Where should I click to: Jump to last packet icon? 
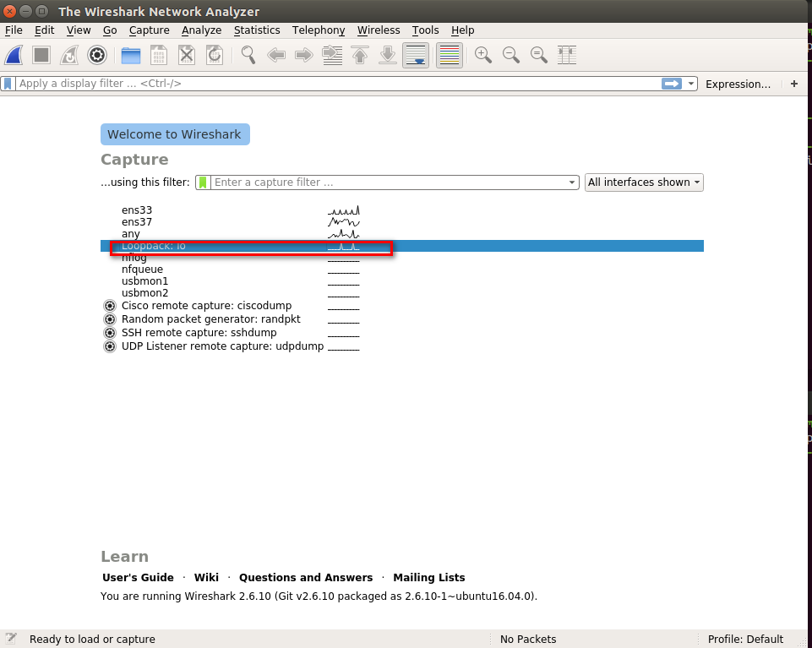tap(387, 55)
